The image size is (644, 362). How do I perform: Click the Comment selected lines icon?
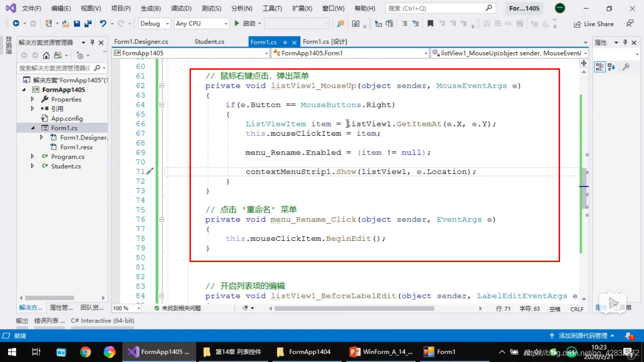(x=405, y=24)
